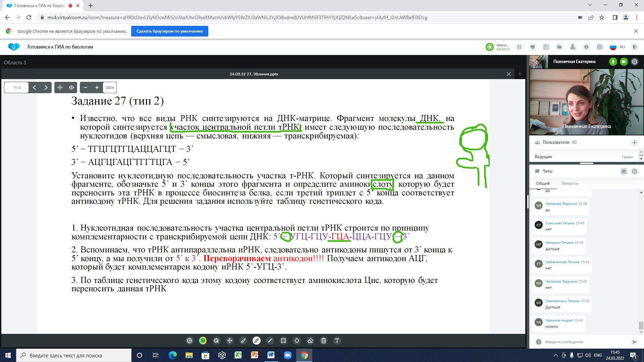Go to the next slide
This screenshot has height=362, width=644.
(46, 87)
